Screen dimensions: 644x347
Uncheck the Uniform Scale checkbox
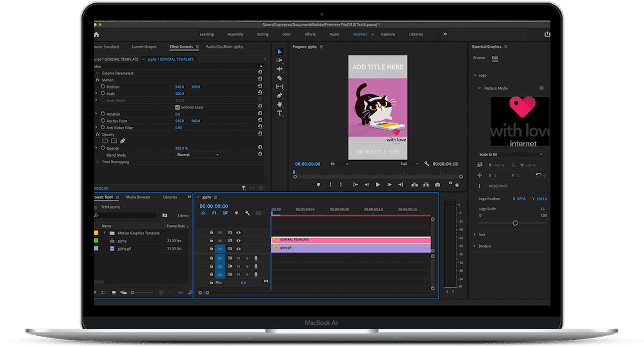tap(178, 107)
